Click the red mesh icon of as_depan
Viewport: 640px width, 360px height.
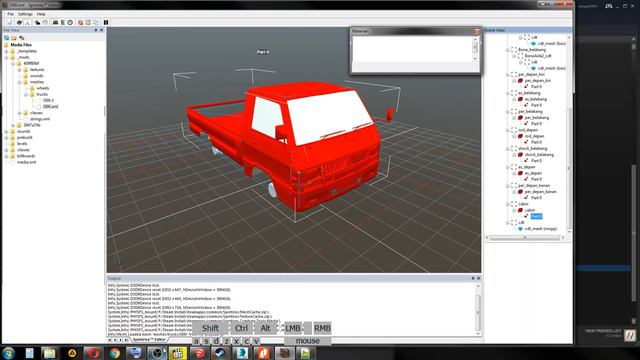point(520,173)
